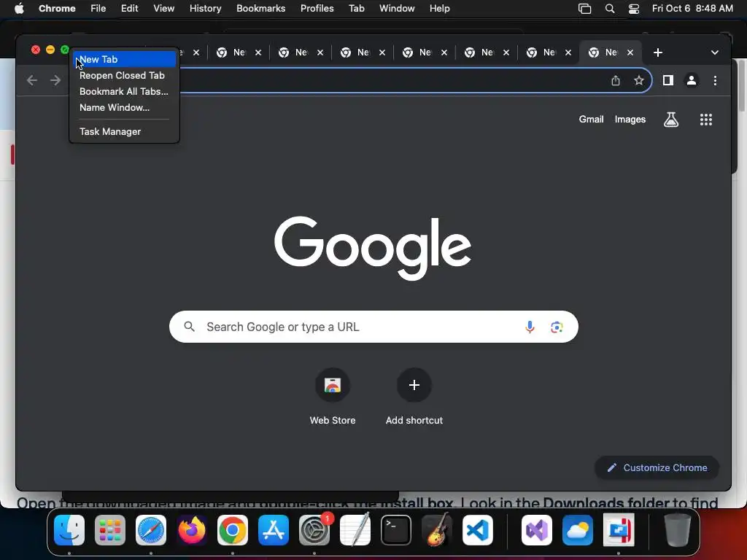Open the Bookmarks menu in menu bar
Screen dimensions: 747x560
click(260, 9)
